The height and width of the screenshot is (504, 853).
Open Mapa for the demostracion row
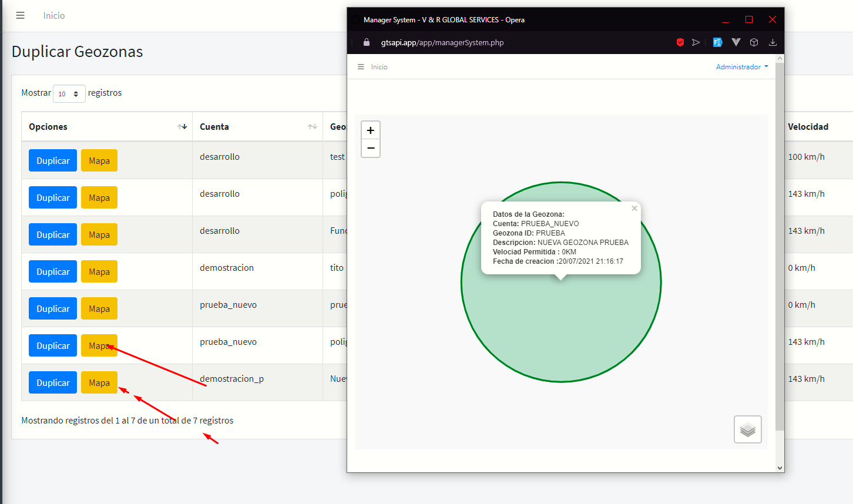[x=99, y=272]
